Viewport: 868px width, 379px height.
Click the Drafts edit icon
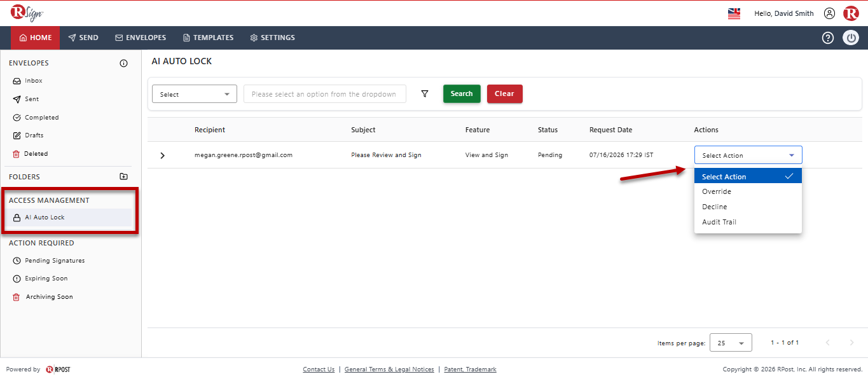[x=17, y=135]
